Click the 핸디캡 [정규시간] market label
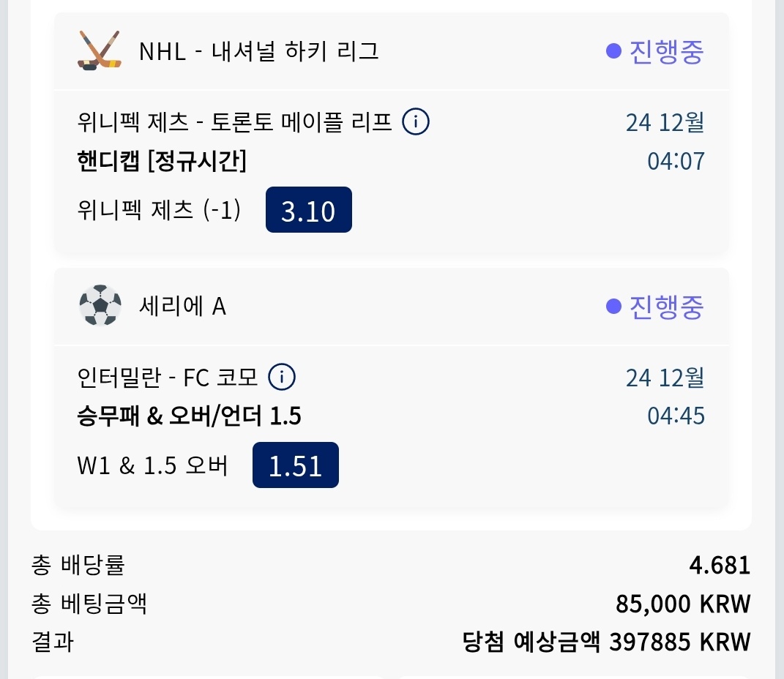 coord(161,161)
